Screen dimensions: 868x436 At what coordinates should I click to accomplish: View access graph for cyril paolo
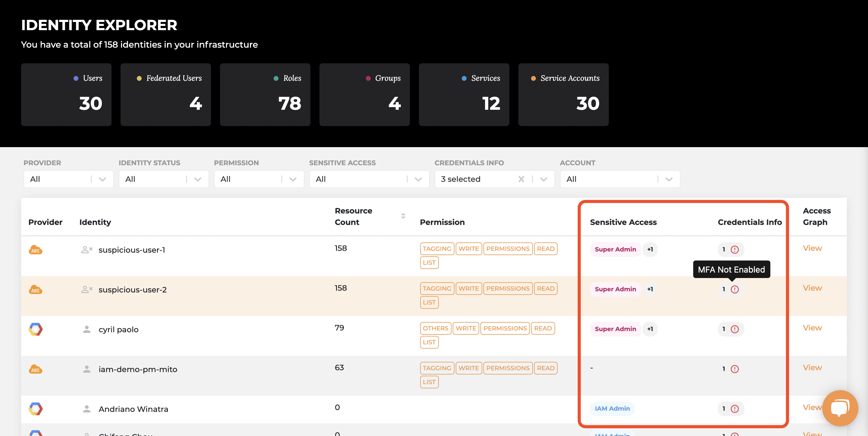coord(812,328)
